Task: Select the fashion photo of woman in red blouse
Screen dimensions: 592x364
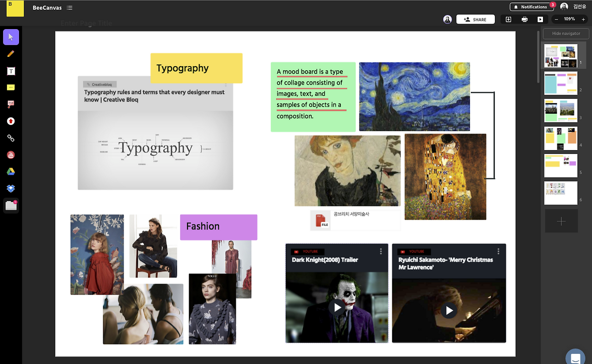Action: coord(97,255)
